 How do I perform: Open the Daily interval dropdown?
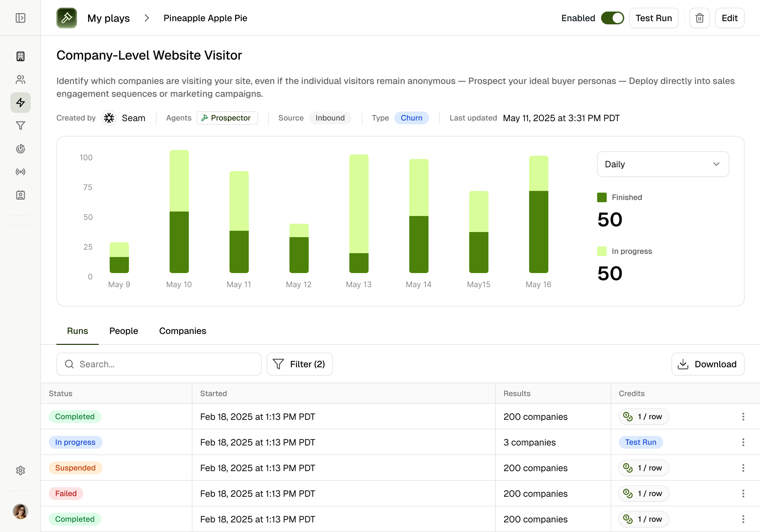pos(663,164)
